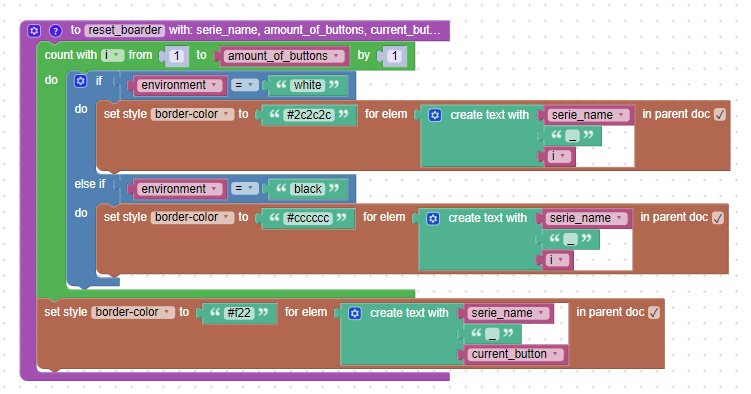This screenshot has height=394, width=751.
Task: Open equals operator dropdown for white comparison
Action: (x=245, y=85)
